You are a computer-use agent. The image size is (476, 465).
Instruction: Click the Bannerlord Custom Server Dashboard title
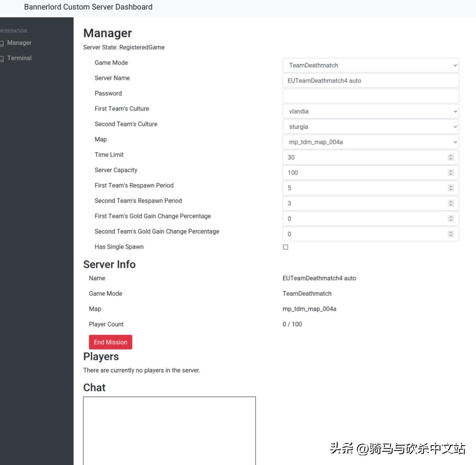pos(88,7)
